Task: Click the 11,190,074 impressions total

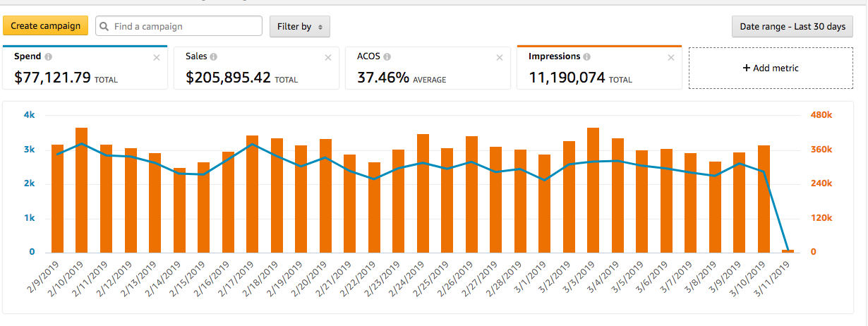Action: point(567,78)
